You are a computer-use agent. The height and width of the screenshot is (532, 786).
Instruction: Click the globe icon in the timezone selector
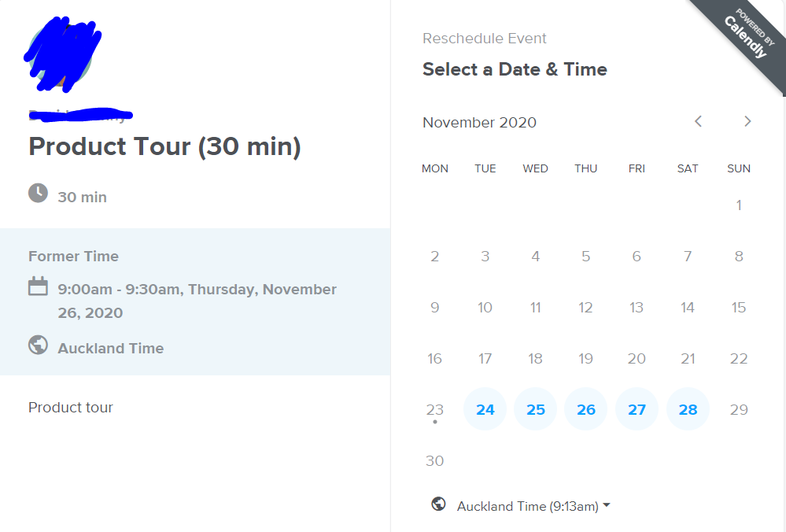438,504
